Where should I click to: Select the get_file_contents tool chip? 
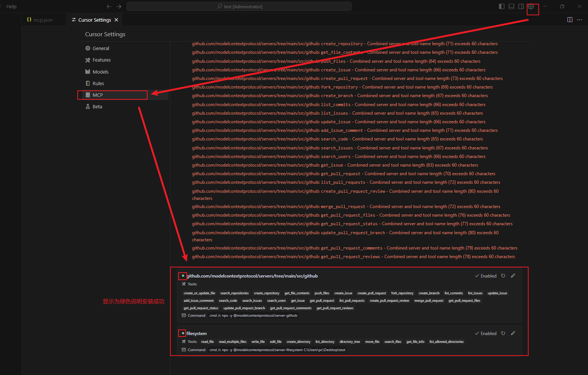point(297,293)
